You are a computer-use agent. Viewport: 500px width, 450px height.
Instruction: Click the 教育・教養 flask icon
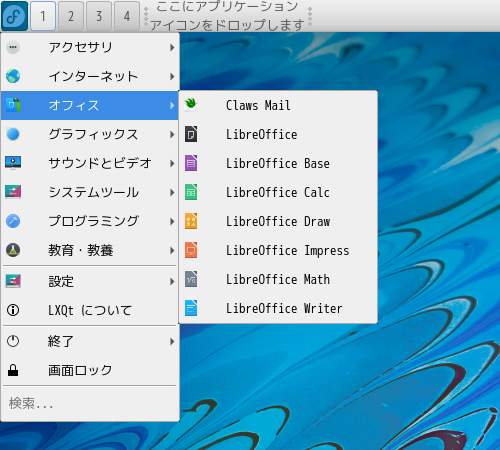[13, 250]
